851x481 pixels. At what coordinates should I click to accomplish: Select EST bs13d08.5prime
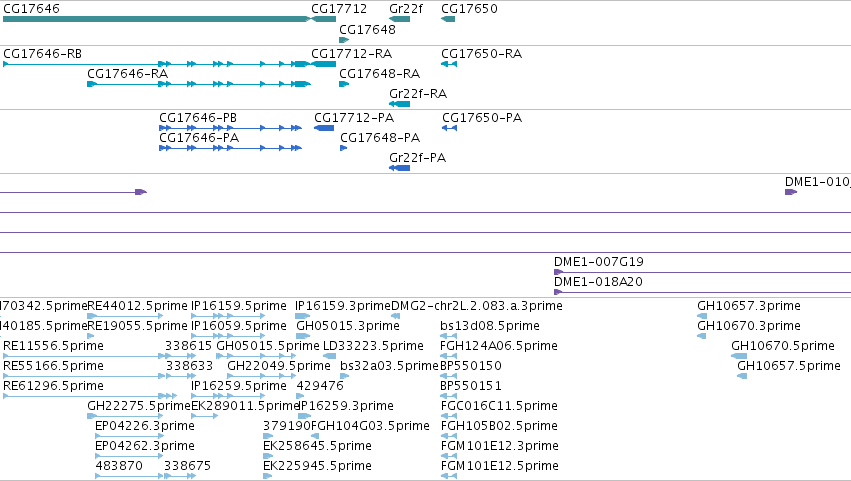click(490, 326)
